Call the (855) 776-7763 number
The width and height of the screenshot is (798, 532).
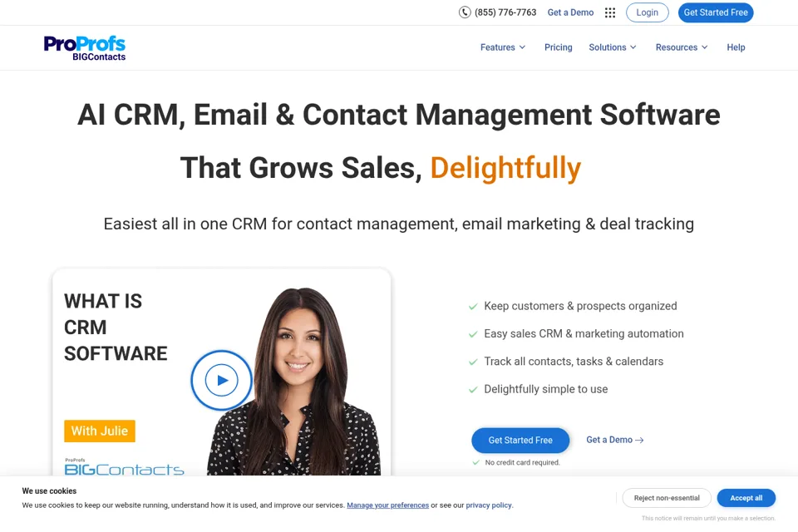505,12
